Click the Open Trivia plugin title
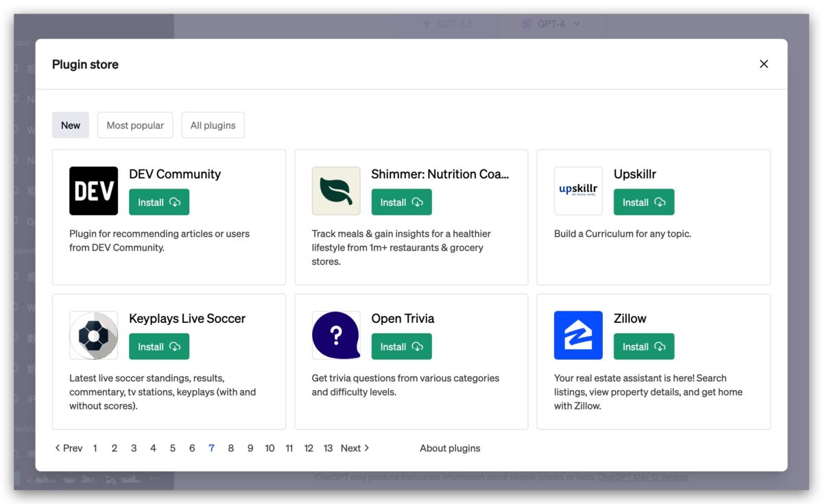The width and height of the screenshot is (823, 504). 403,318
